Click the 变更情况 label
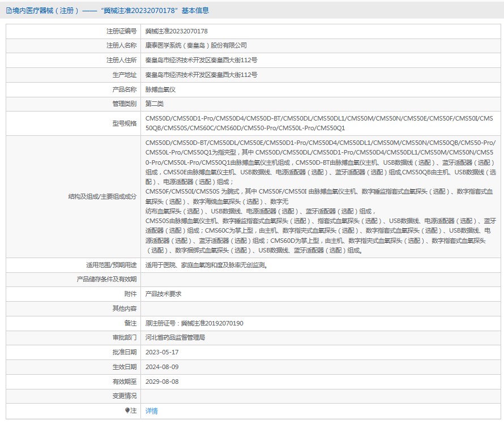Image resolution: width=504 pixels, height=424 pixels. (125, 396)
